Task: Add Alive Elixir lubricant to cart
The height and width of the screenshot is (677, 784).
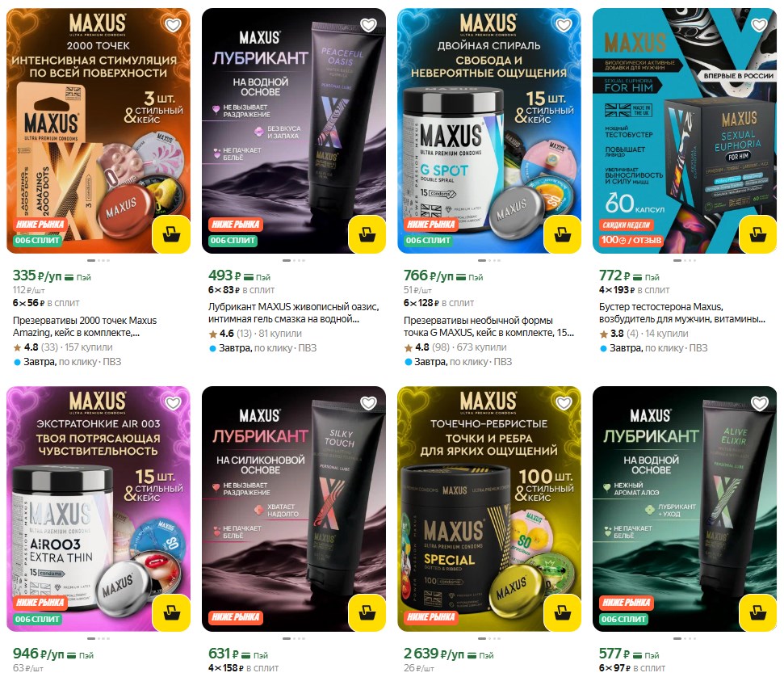Action: [758, 612]
